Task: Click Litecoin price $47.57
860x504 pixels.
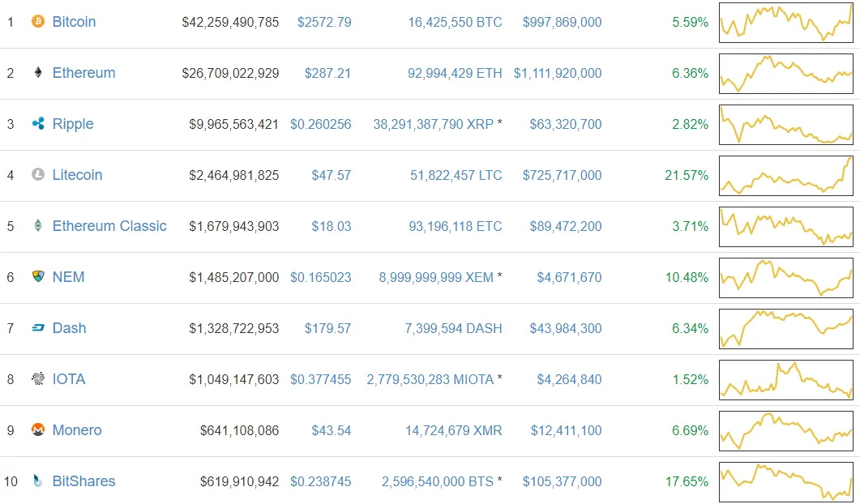Action: click(332, 175)
